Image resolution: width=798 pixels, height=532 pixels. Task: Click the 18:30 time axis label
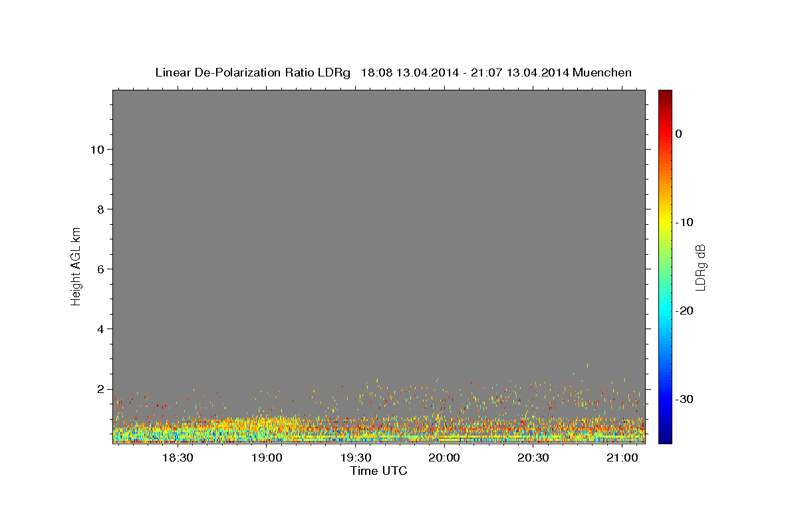[x=178, y=458]
